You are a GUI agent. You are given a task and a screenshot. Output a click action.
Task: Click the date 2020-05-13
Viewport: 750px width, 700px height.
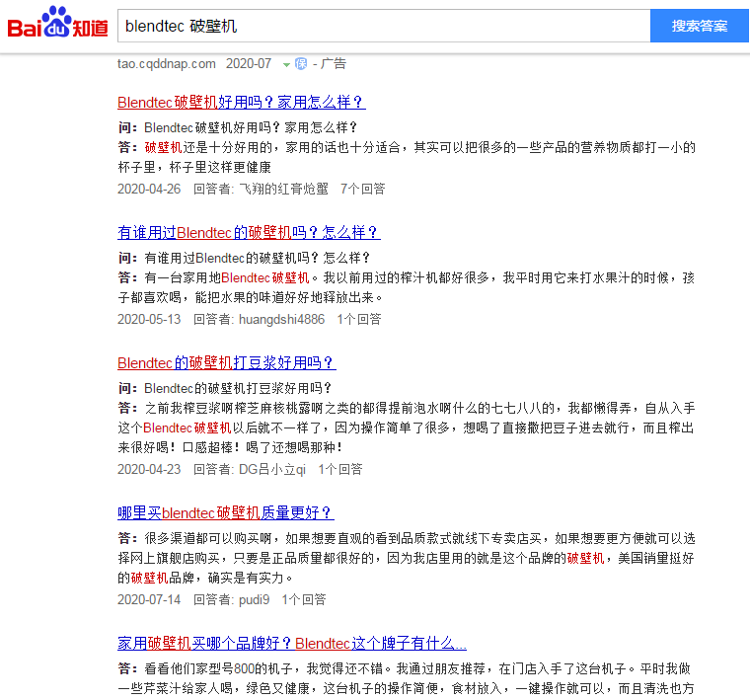tap(149, 319)
